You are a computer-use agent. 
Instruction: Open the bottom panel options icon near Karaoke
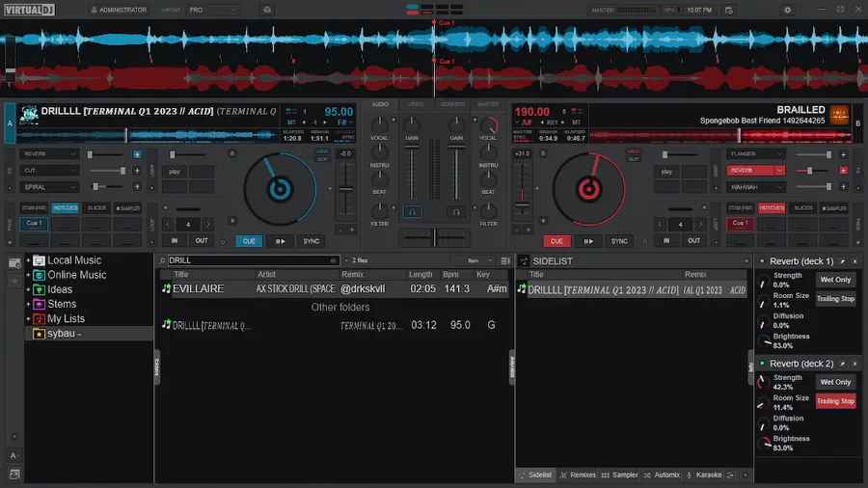(731, 474)
